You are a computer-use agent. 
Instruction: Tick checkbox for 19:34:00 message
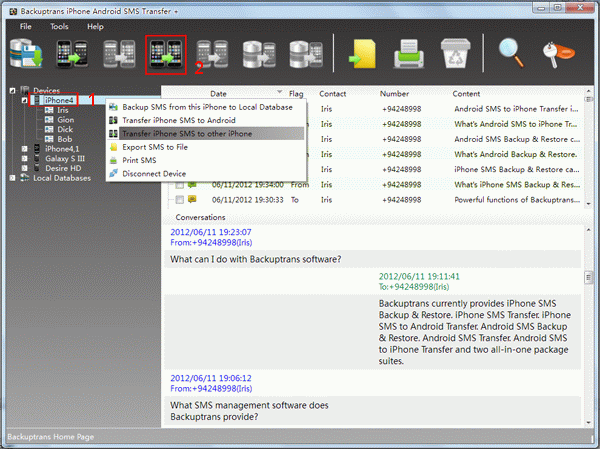[x=179, y=185]
